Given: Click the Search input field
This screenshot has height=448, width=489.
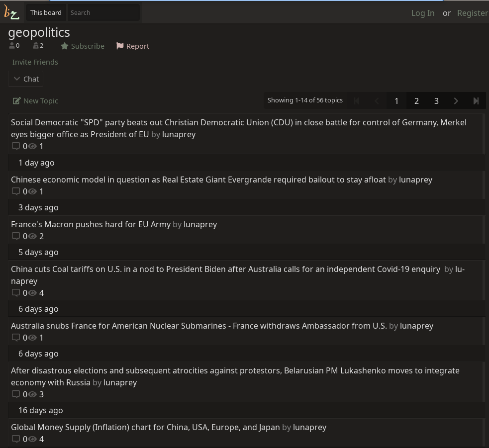Looking at the screenshot, I should click(x=103, y=13).
